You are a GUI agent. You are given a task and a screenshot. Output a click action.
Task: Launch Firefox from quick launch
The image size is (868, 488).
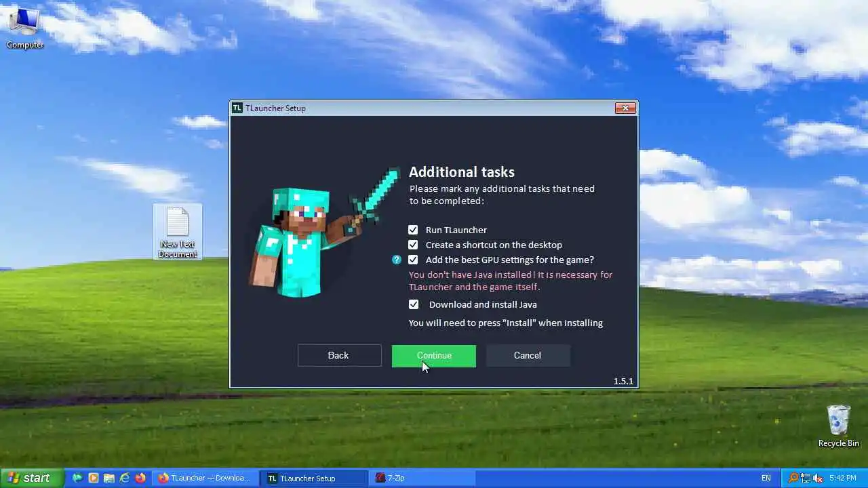pos(140,478)
